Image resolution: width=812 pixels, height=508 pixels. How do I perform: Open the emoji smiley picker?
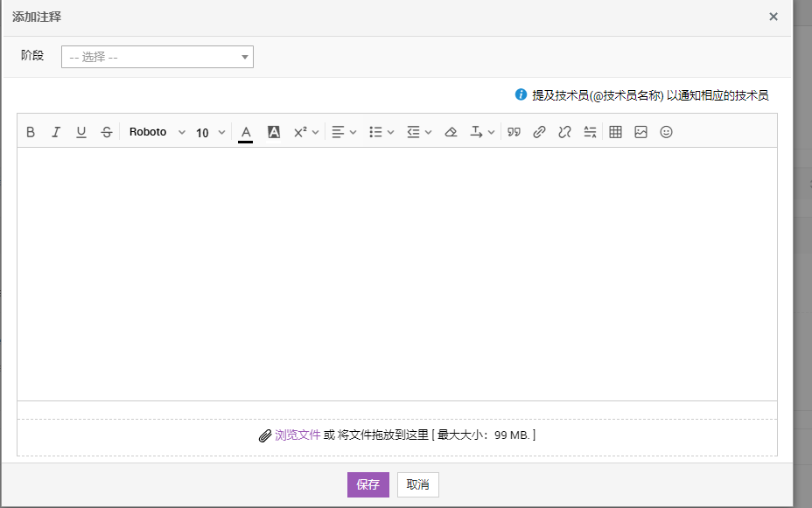click(x=666, y=132)
